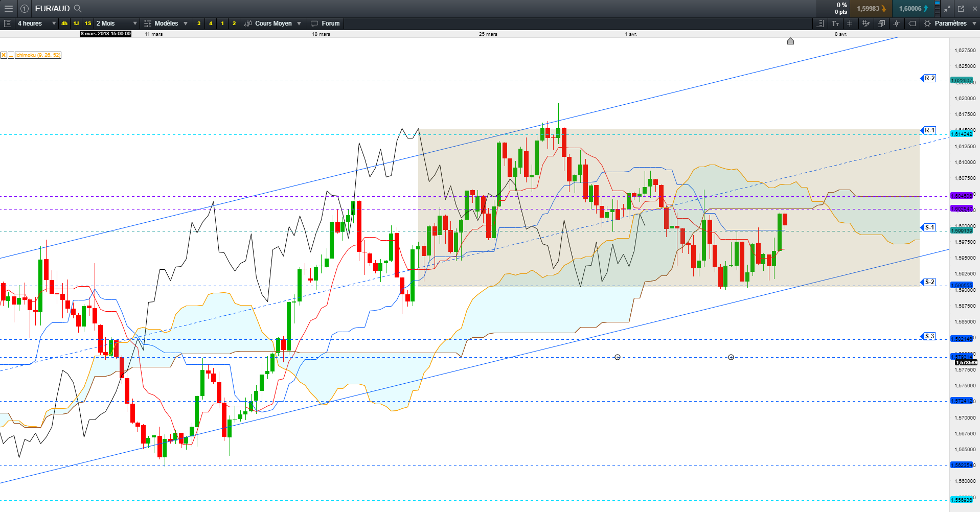980x512 pixels.
Task: Select the candlestick crosshair cursor tool
Action: (897, 24)
